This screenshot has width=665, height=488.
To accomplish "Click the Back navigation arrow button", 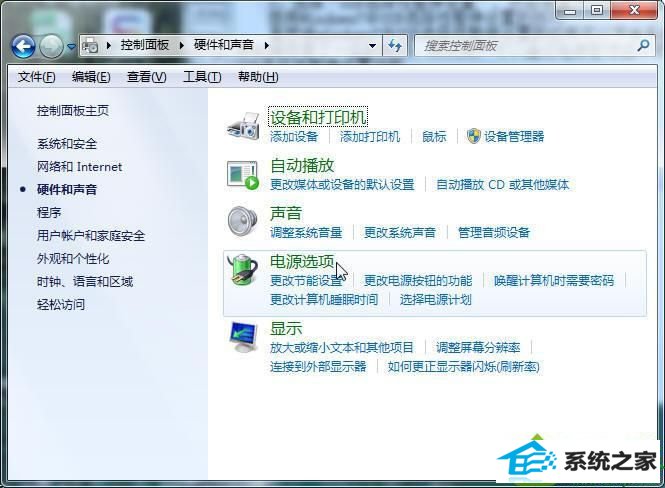I will tap(23, 46).
